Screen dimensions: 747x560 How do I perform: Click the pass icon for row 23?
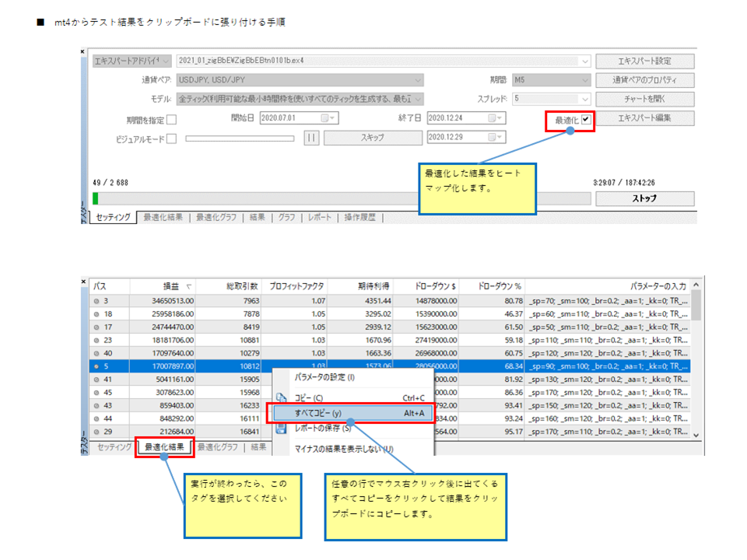click(x=96, y=341)
